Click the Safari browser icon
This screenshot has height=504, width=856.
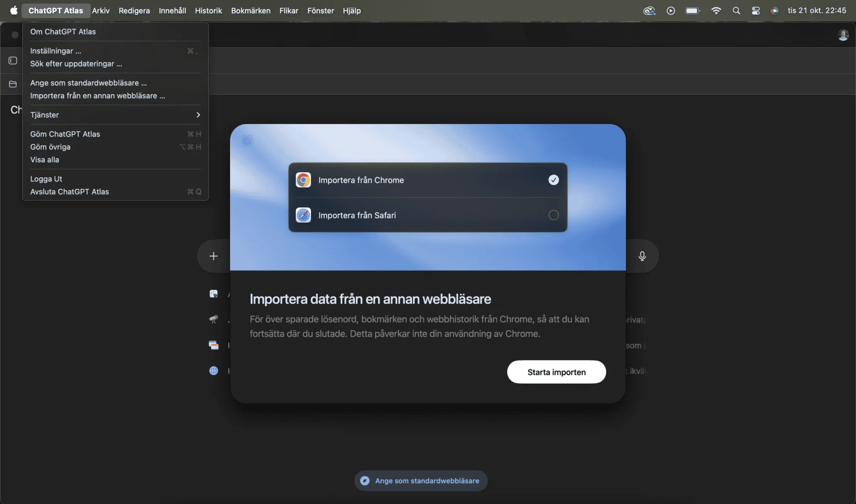[303, 215]
